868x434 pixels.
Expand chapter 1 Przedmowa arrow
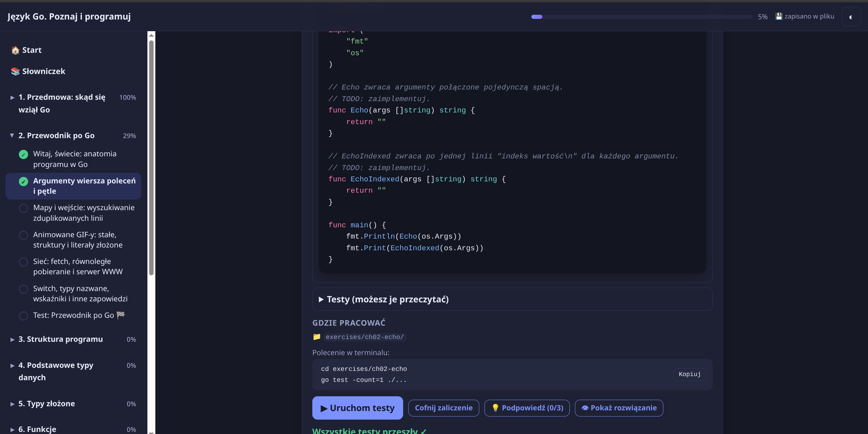[x=12, y=98]
